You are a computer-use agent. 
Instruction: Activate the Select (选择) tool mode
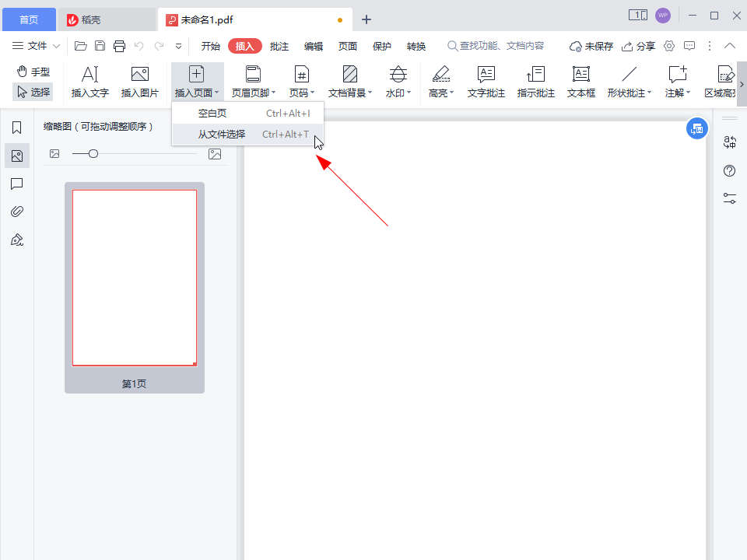click(33, 92)
